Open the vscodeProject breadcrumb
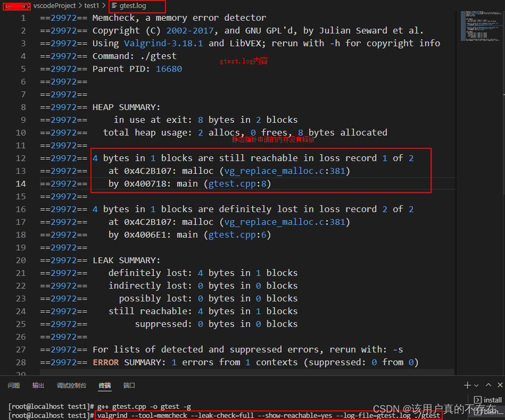This screenshot has width=505, height=420. (54, 5)
